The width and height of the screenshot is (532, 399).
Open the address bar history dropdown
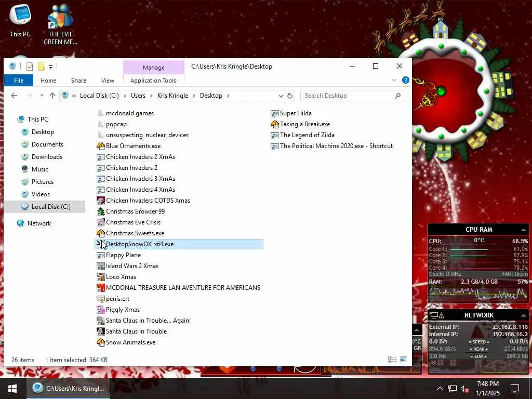(x=281, y=96)
